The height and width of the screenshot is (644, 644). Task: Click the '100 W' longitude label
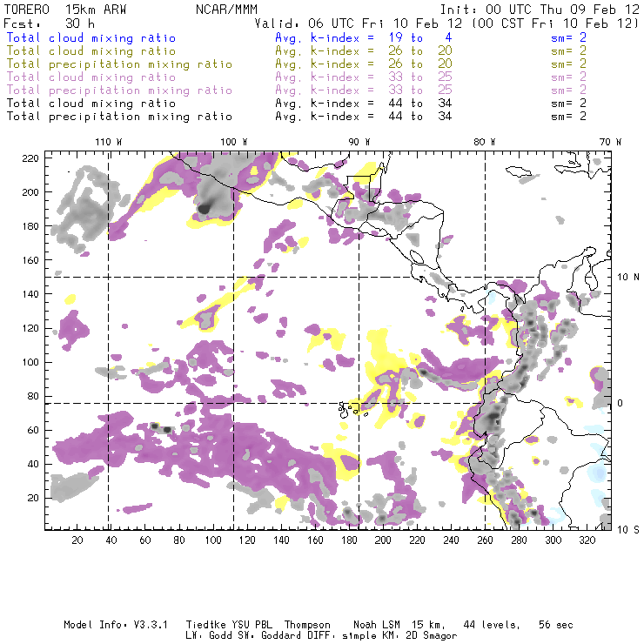tap(234, 142)
